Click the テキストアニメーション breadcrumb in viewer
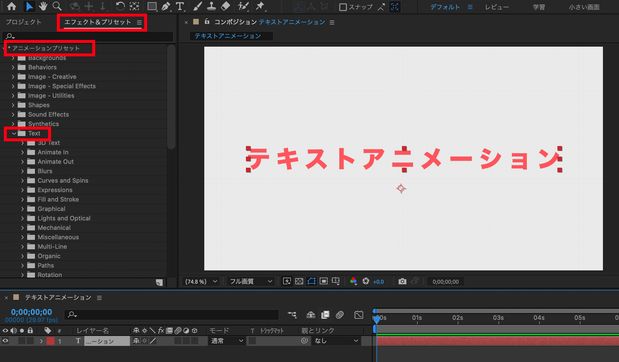The image size is (619, 362). pos(228,36)
